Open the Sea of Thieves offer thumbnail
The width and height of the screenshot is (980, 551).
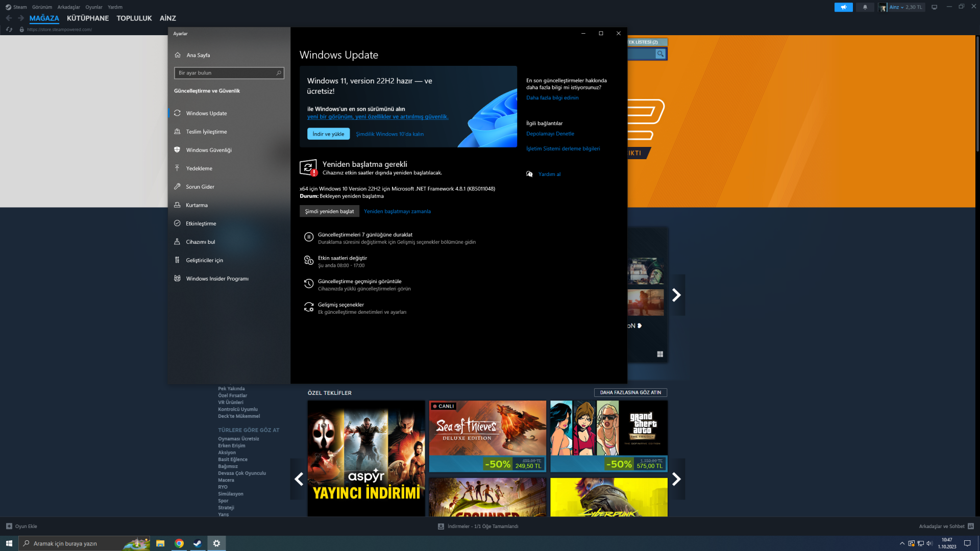tap(487, 429)
